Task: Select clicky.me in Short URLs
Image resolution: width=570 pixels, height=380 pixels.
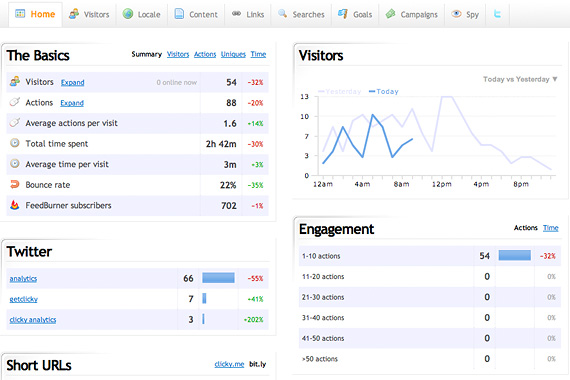Action: [x=229, y=364]
